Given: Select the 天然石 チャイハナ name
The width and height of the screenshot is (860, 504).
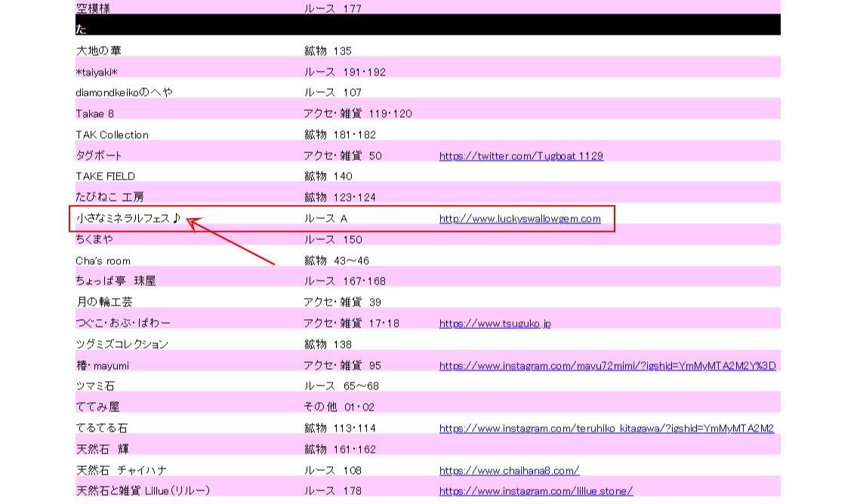Looking at the screenshot, I should pyautogui.click(x=122, y=470).
